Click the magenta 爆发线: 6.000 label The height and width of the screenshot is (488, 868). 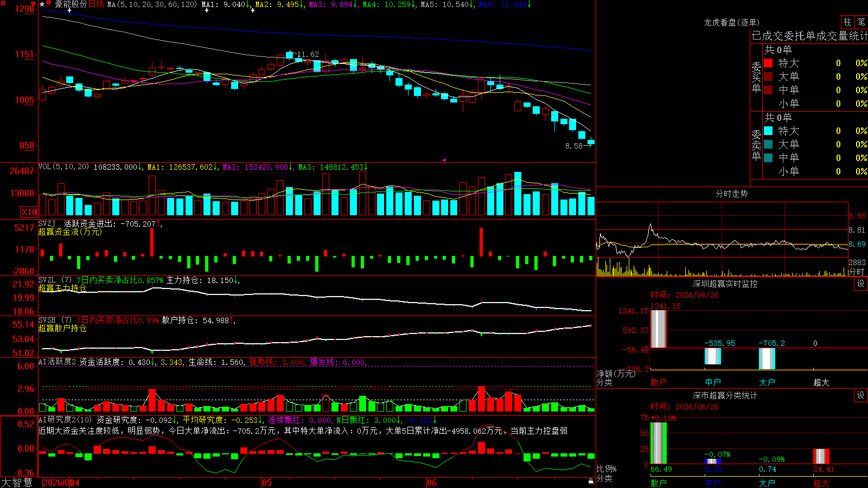pyautogui.click(x=338, y=362)
